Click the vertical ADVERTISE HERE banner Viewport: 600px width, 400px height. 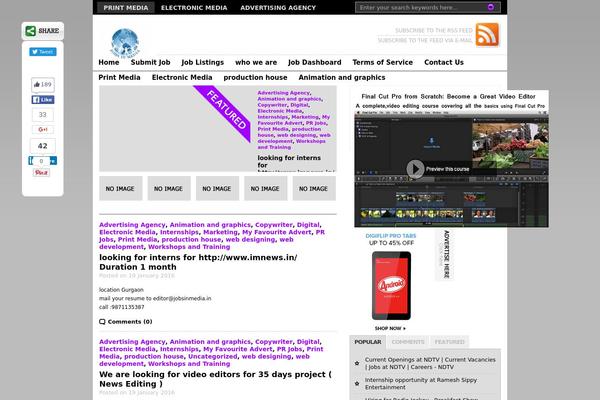click(x=445, y=254)
